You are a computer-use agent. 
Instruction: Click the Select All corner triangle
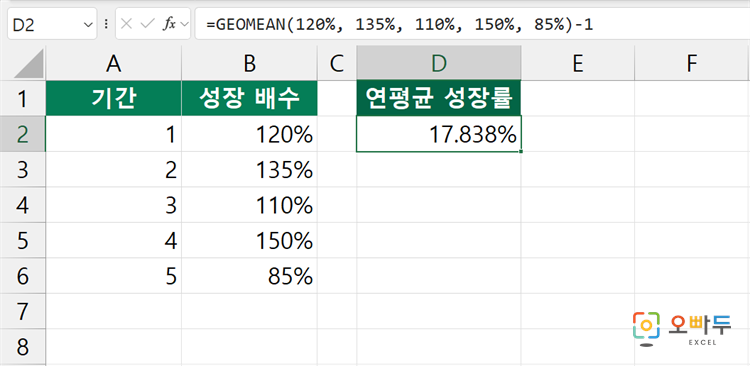29,64
